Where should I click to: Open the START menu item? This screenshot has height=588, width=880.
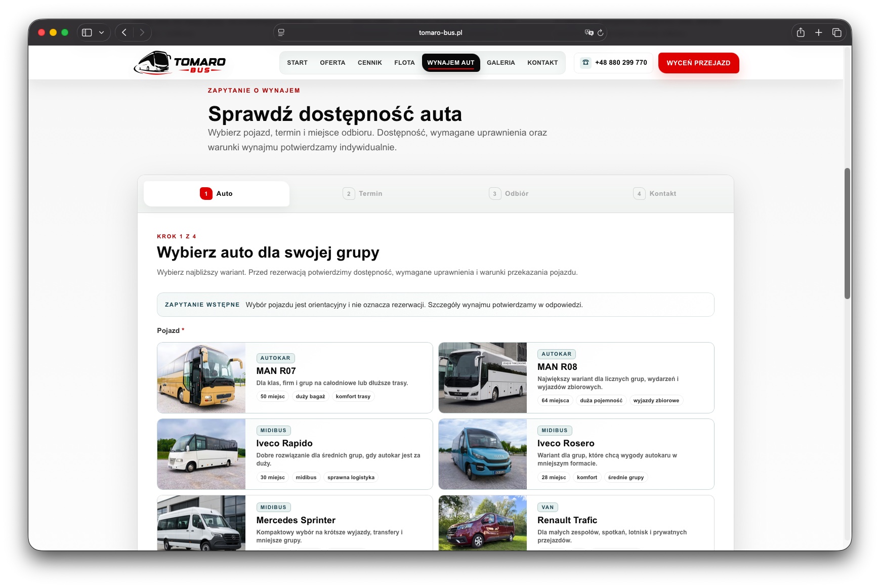point(297,63)
